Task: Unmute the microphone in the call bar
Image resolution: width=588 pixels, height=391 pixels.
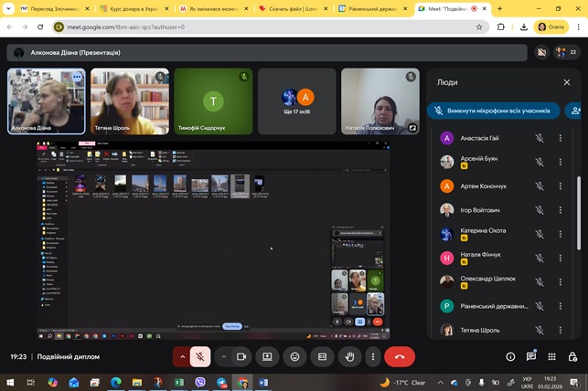Action: (201, 356)
